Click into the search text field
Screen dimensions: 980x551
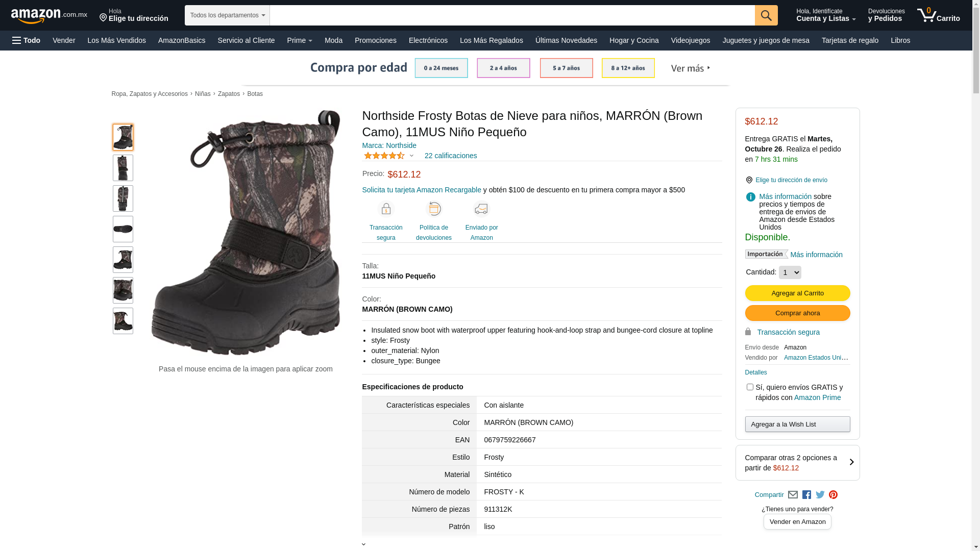(511, 15)
